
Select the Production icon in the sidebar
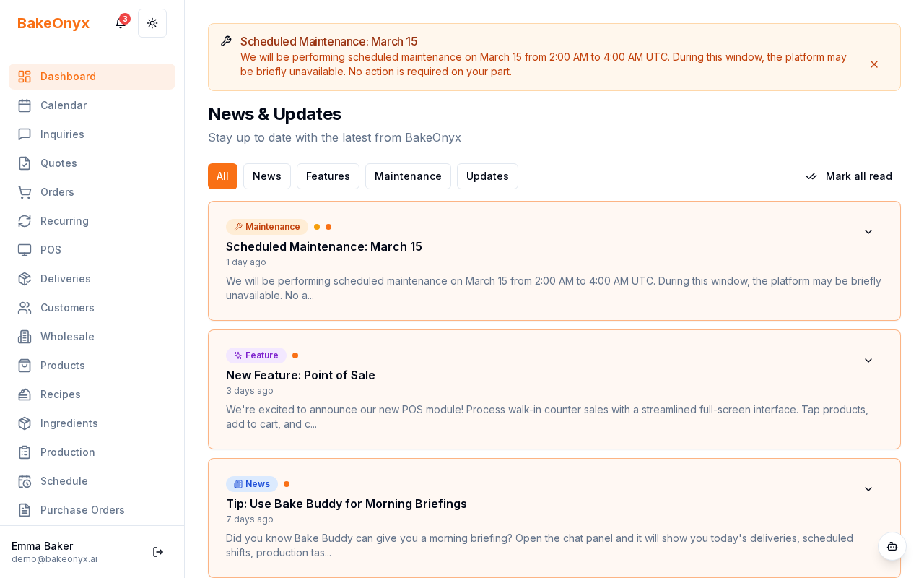point(25,452)
